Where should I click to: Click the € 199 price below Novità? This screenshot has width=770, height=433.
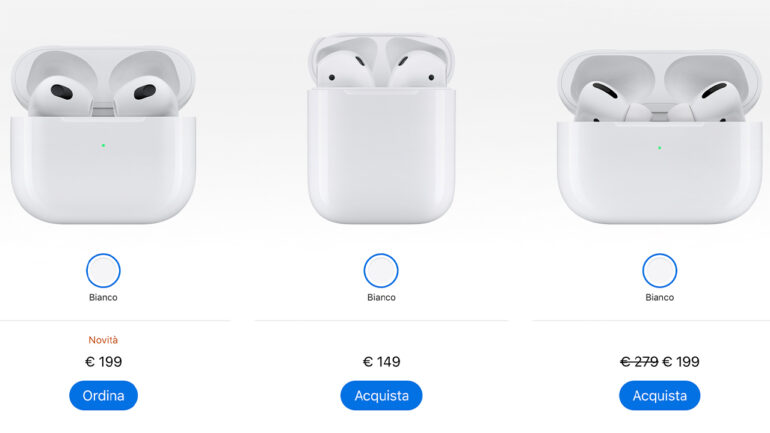[103, 362]
